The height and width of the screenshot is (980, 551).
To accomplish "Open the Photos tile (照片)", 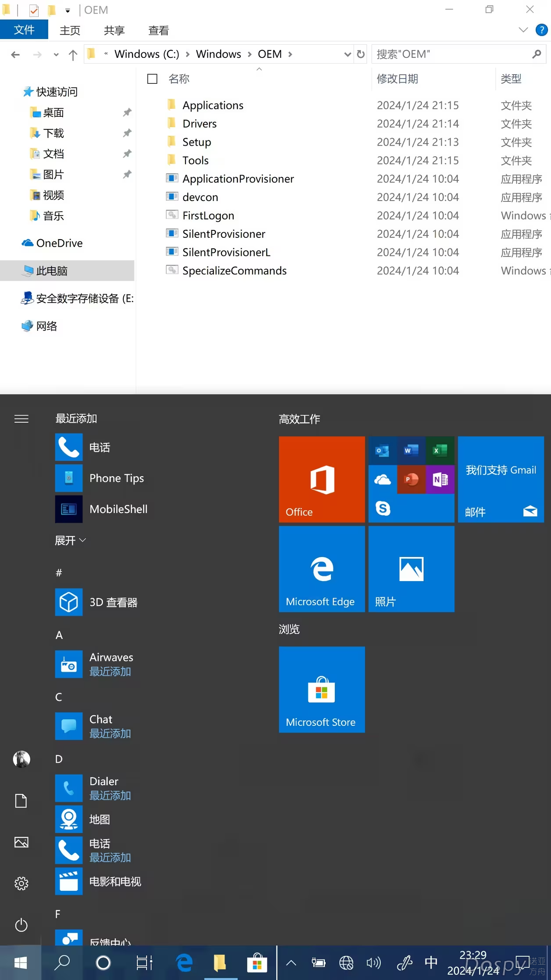I will point(411,569).
